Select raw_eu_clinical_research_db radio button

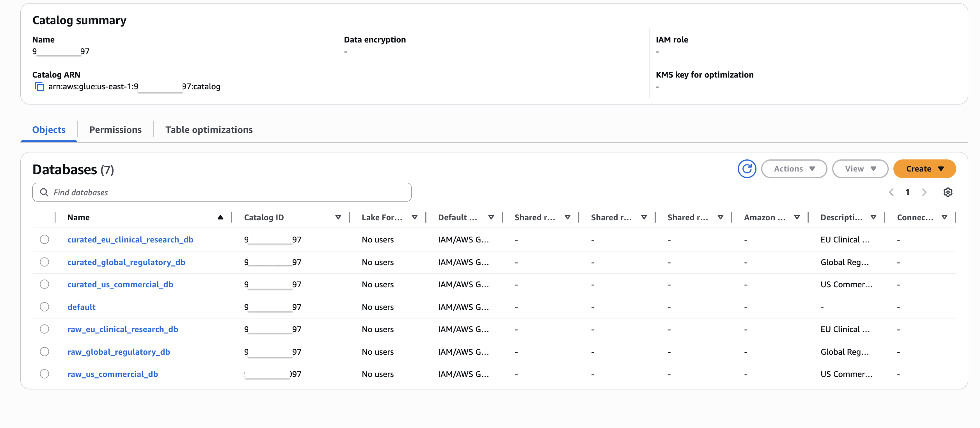[44, 329]
